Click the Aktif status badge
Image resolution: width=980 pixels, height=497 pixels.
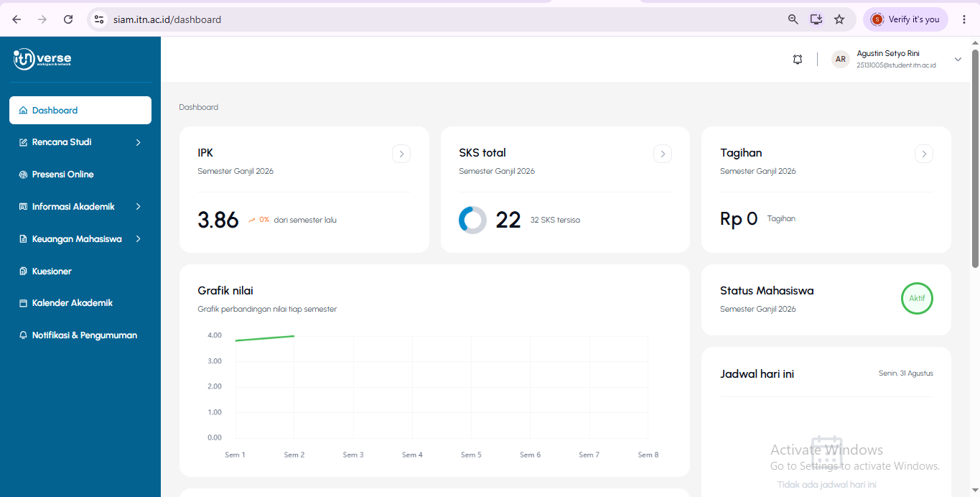pyautogui.click(x=917, y=298)
